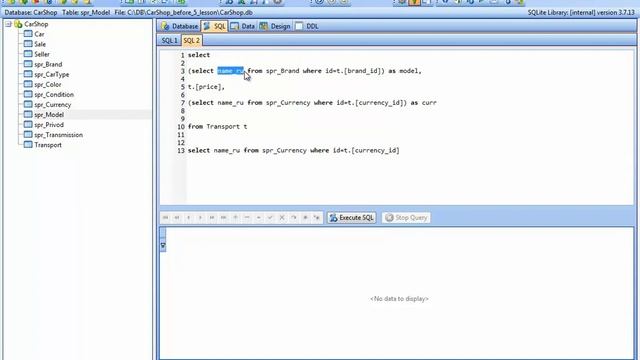Click the table icon beside Seller
640x360 pixels.
coord(28,54)
